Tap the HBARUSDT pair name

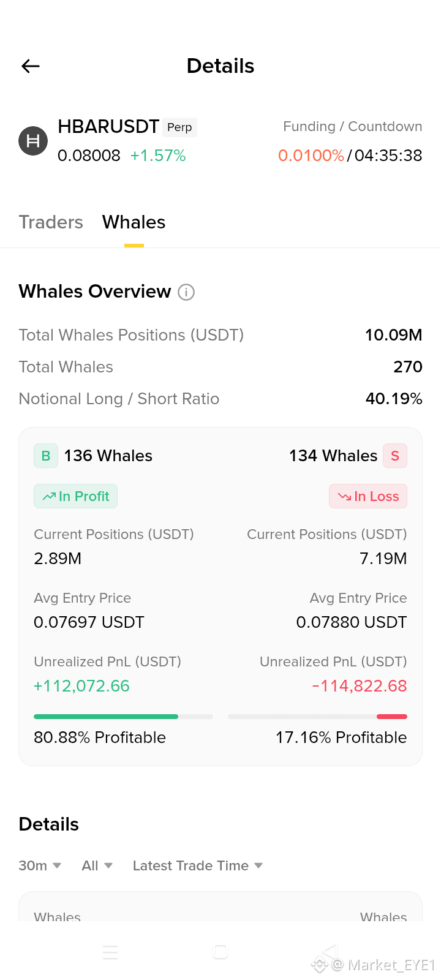point(108,127)
